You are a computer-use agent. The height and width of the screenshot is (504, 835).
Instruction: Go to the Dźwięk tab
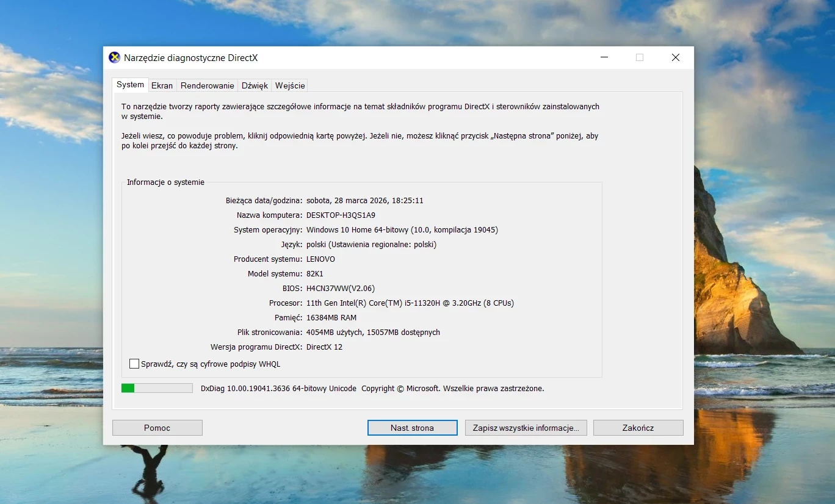tap(255, 85)
